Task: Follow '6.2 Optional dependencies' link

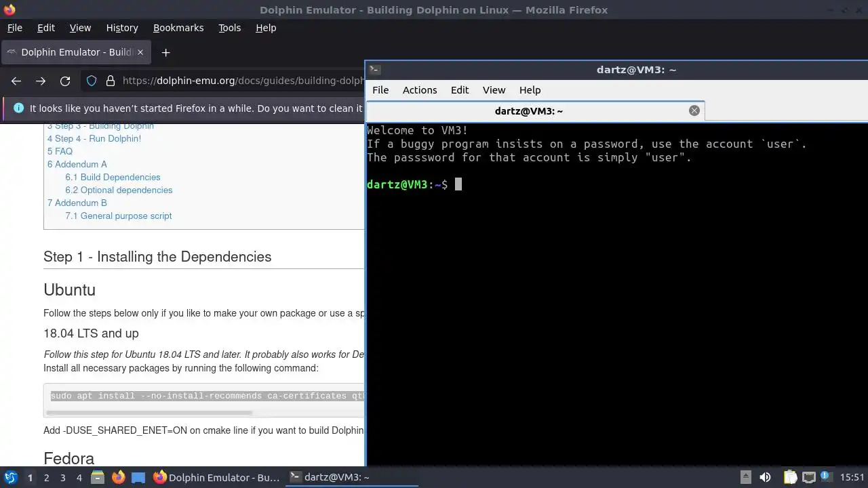Action: click(x=119, y=190)
